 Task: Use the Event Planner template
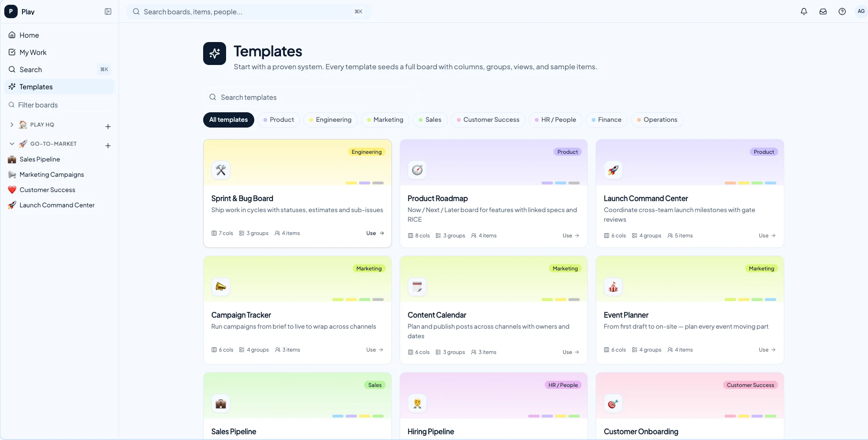[x=768, y=350]
